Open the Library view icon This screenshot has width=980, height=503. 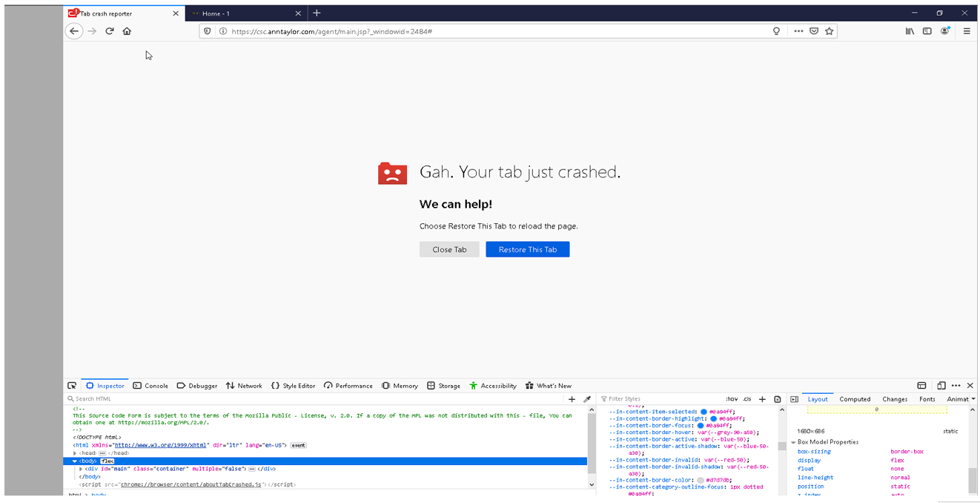point(910,31)
